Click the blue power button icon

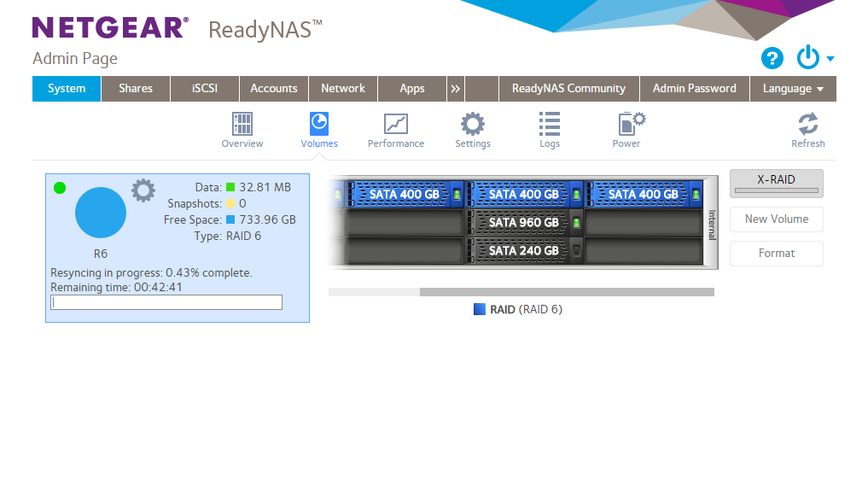(807, 57)
